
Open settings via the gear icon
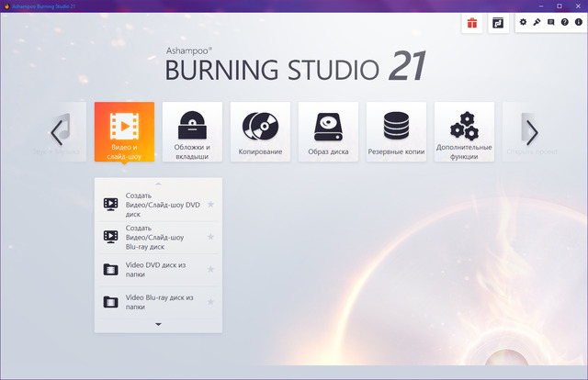(523, 22)
